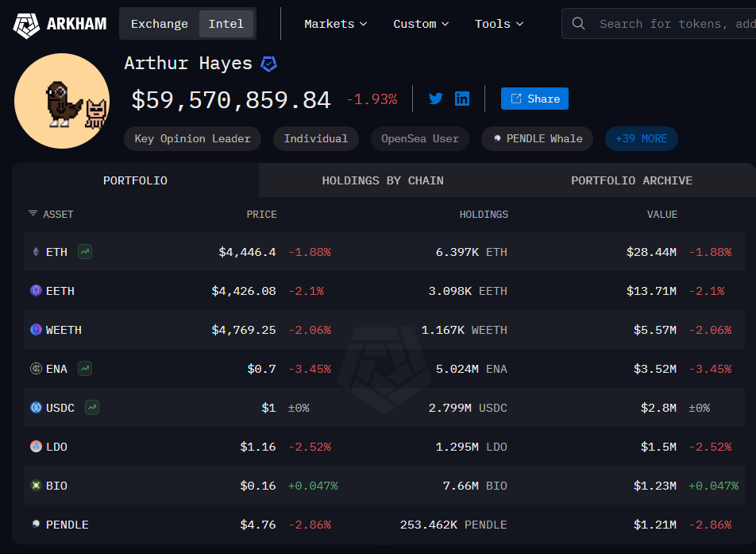Click the verified badge next to Arthur Hayes
Viewport: 756px width, 554px height.
pyautogui.click(x=269, y=64)
